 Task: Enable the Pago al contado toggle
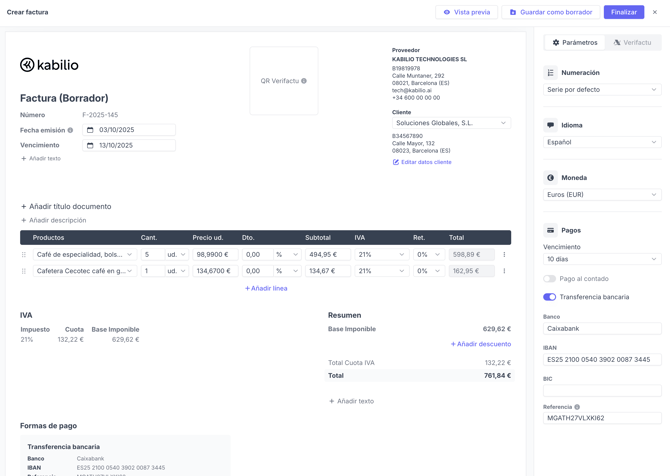pos(550,279)
